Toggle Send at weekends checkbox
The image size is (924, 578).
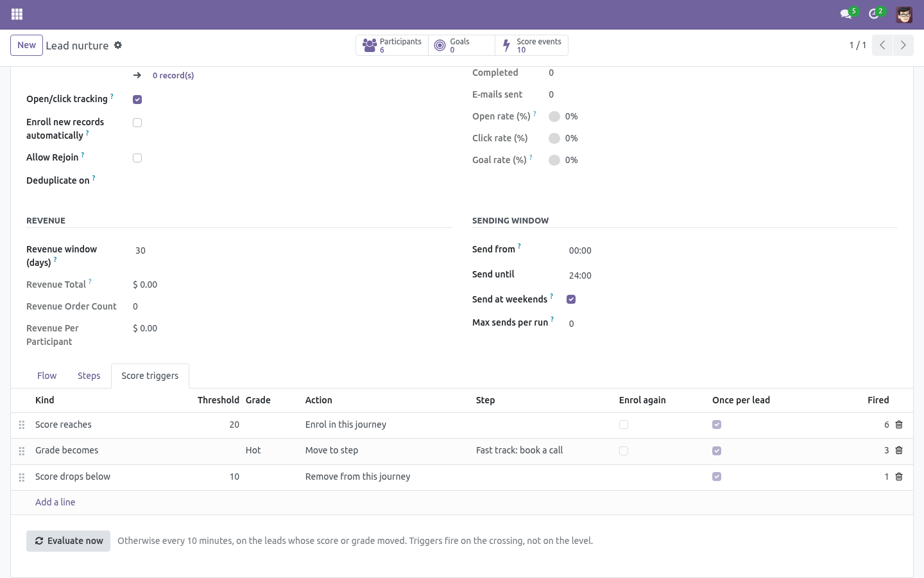coord(571,299)
